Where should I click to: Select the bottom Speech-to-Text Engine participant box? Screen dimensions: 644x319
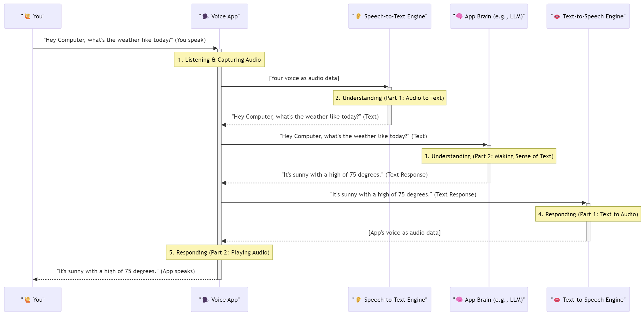pyautogui.click(x=389, y=299)
